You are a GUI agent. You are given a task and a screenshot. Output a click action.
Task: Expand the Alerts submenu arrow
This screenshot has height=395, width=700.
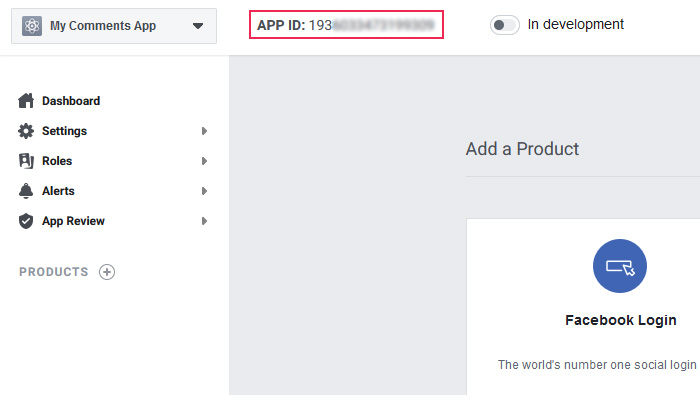(204, 191)
